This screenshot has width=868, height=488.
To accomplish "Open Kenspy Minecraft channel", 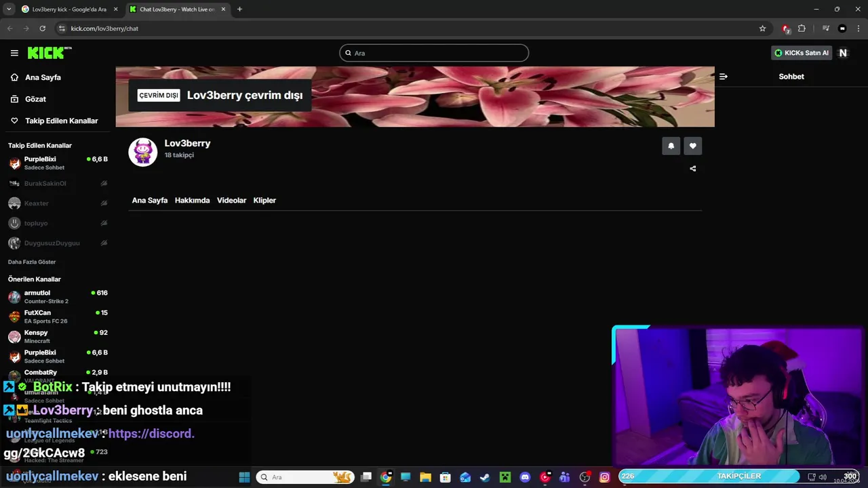I will 58,336.
